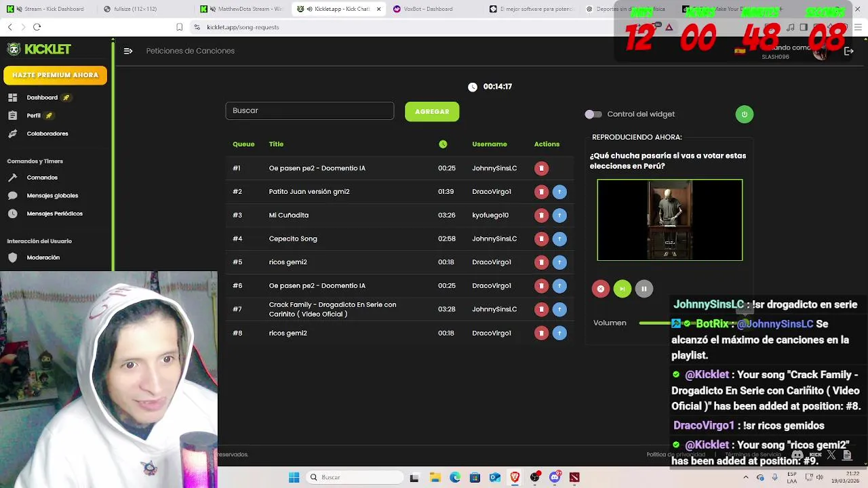Close the Kicklet.app browser tab
Image resolution: width=868 pixels, height=488 pixels.
tap(378, 9)
